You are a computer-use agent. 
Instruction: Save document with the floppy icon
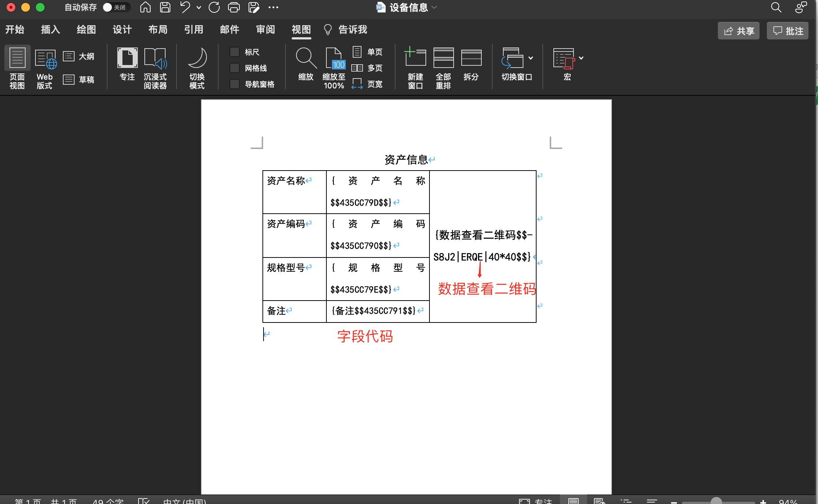[x=165, y=7]
